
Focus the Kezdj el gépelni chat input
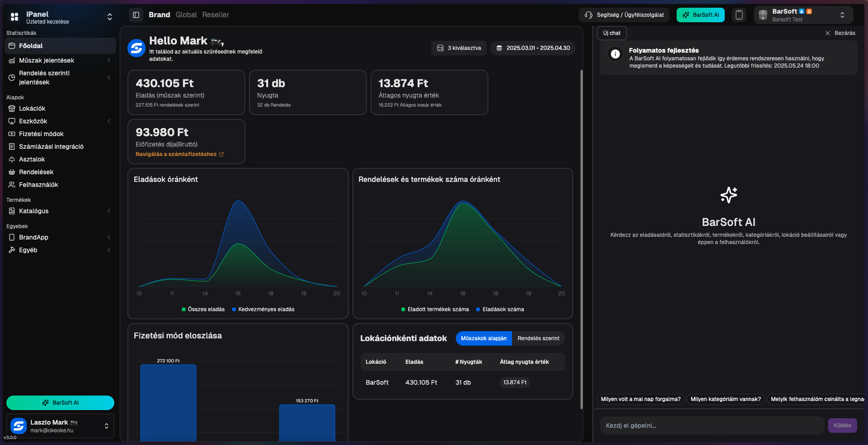click(712, 425)
